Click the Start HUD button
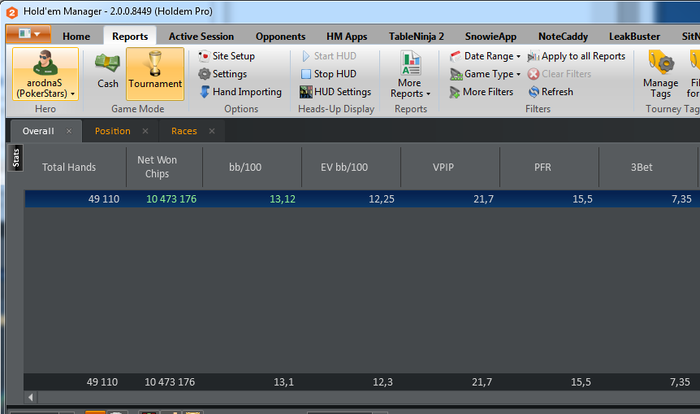The height and width of the screenshot is (414, 700). [x=329, y=56]
